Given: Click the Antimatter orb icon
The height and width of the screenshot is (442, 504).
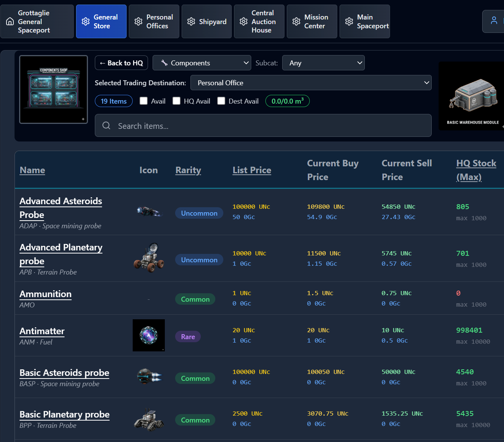Looking at the screenshot, I should coord(149,335).
